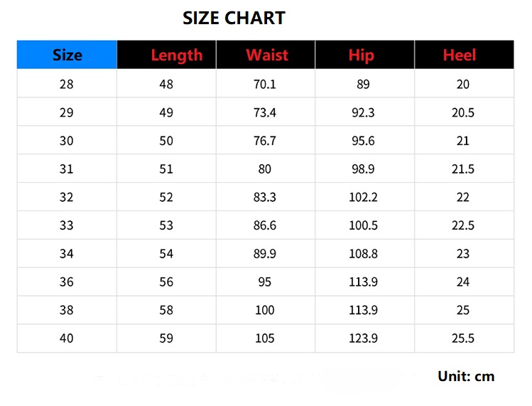Click heel value 25.5
Viewport: 532px width, 406px height.
(463, 338)
